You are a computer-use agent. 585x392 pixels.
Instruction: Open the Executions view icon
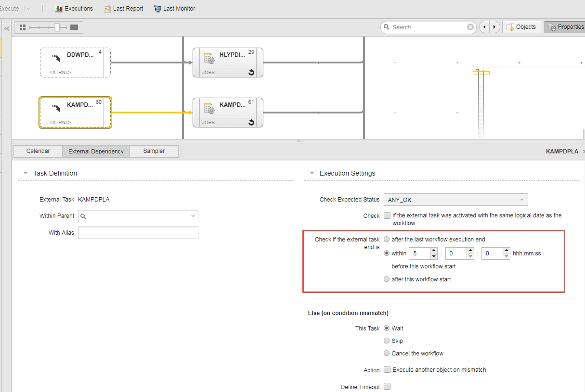tap(59, 9)
